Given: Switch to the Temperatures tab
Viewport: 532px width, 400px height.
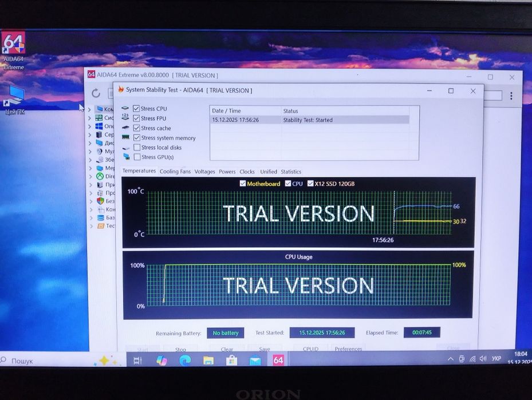Looking at the screenshot, I should point(139,171).
